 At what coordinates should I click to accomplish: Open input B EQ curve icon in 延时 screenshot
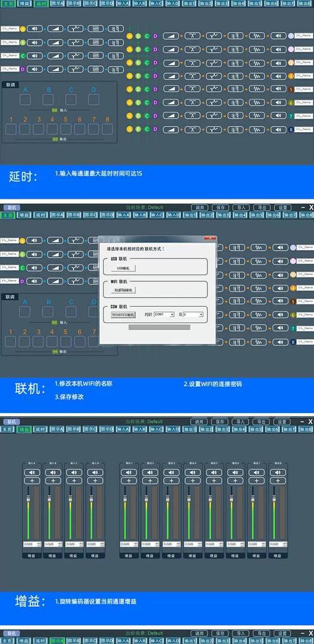[75, 42]
